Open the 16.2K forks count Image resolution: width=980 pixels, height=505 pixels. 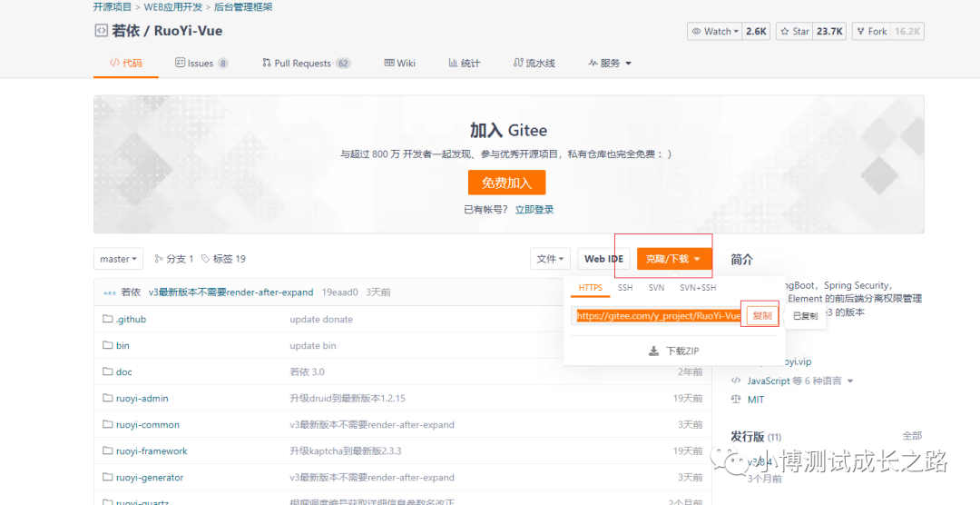906,31
